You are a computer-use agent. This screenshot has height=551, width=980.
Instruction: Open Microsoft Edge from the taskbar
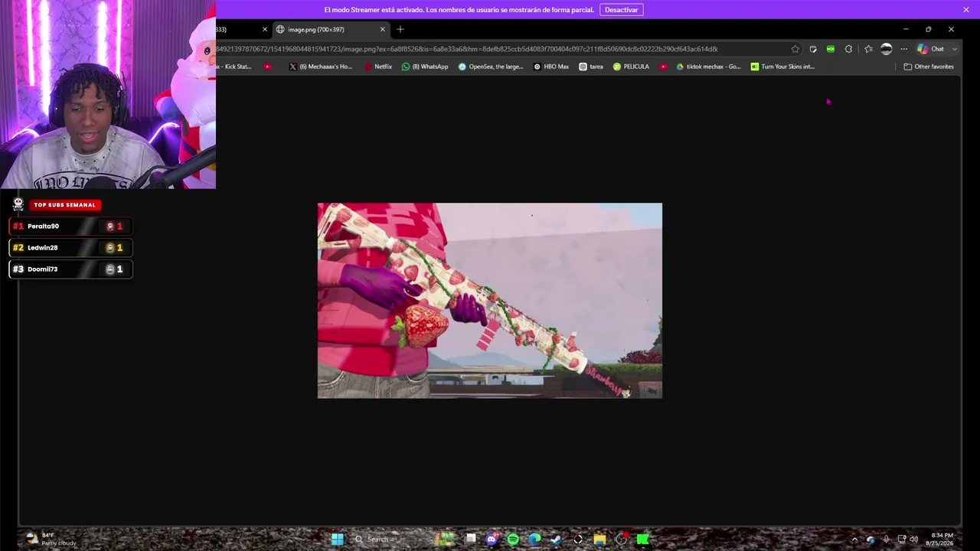(x=534, y=539)
